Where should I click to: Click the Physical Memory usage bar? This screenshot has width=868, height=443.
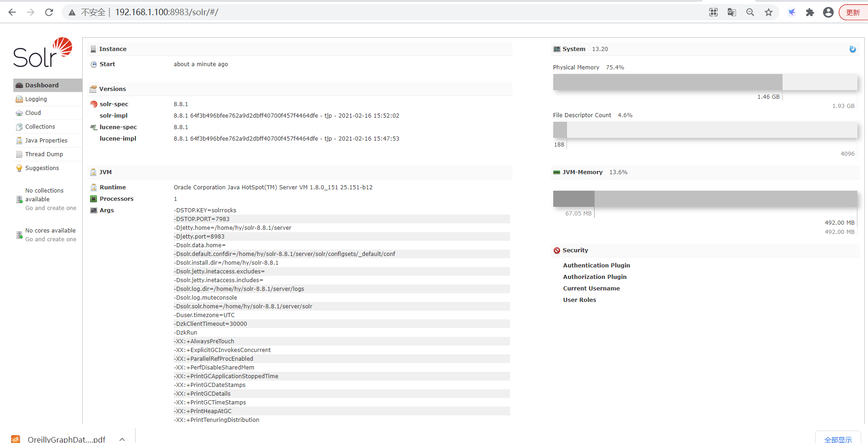[x=705, y=82]
